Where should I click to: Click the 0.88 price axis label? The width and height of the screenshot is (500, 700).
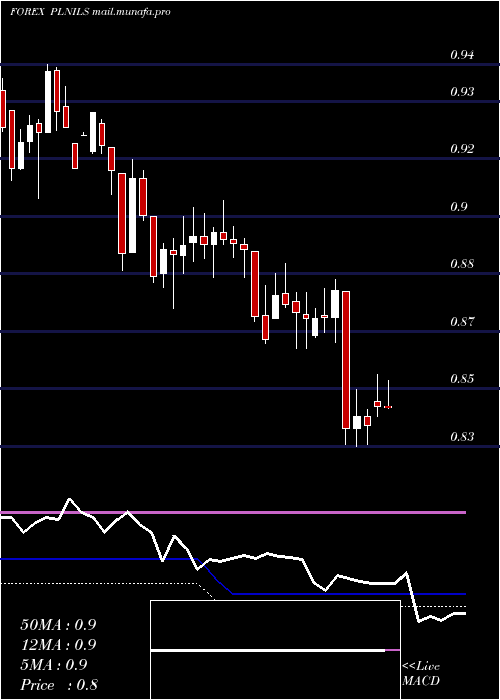coord(462,263)
